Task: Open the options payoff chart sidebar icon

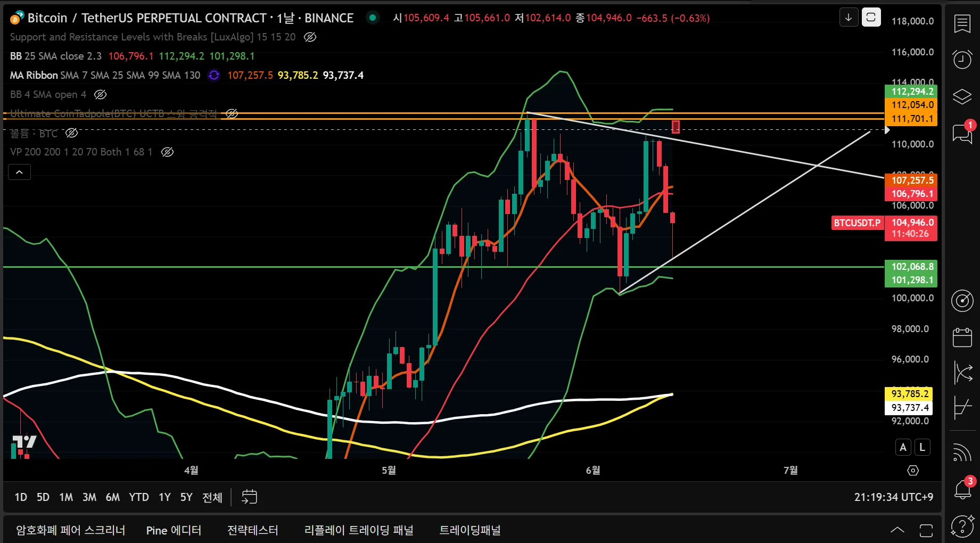Action: pyautogui.click(x=962, y=408)
